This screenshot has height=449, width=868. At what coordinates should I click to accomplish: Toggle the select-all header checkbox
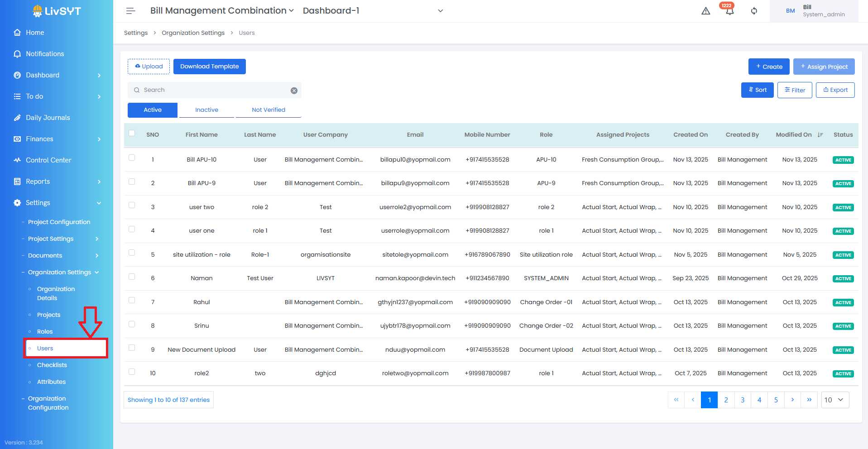pyautogui.click(x=132, y=133)
